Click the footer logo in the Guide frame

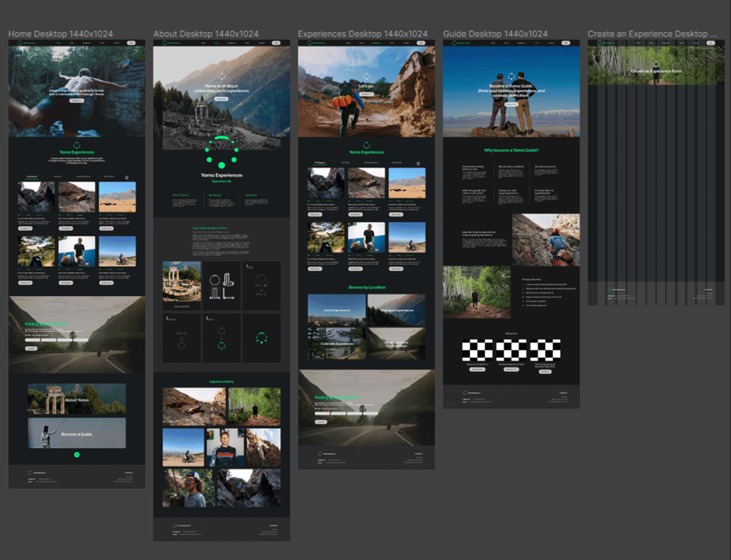pos(465,393)
